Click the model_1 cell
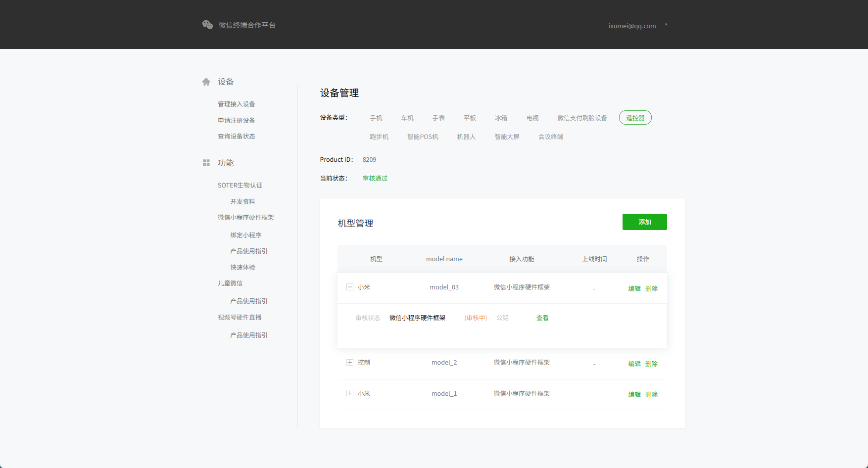The image size is (868, 468). click(444, 393)
